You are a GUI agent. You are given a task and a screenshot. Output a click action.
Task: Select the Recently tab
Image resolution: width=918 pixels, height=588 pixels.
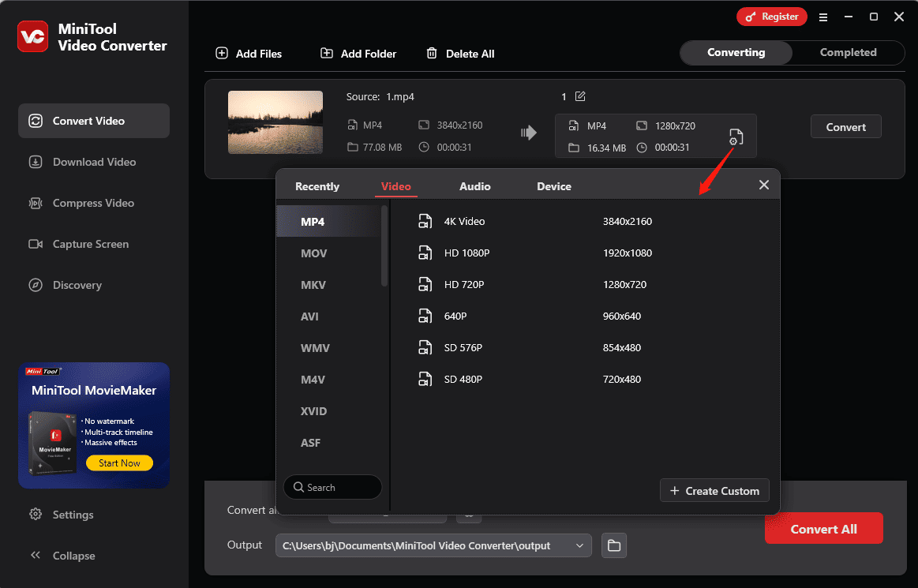pos(317,186)
